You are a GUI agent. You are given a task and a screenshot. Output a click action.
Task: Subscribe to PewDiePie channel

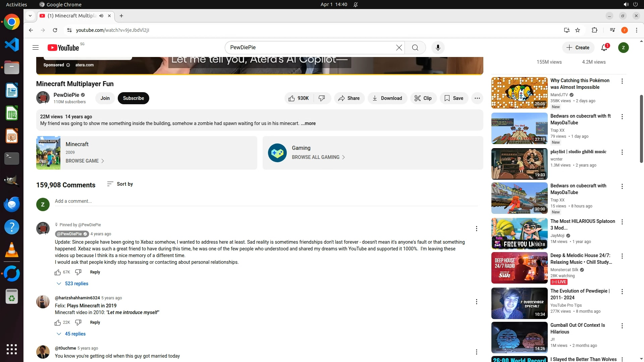point(133,98)
